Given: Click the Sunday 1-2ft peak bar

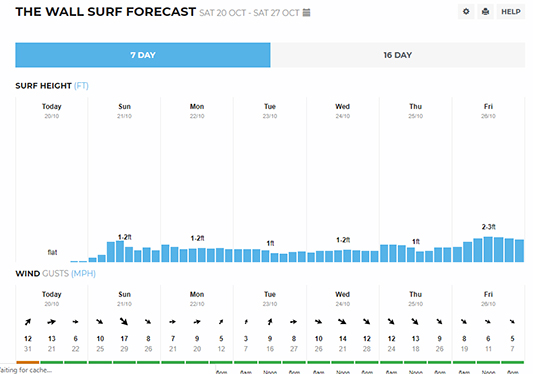Looking at the screenshot, I should click(120, 251).
